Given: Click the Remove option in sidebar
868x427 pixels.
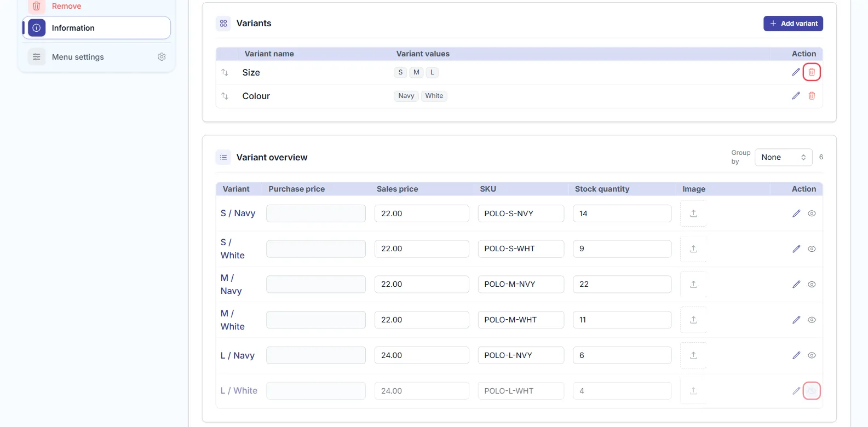Looking at the screenshot, I should tap(66, 6).
